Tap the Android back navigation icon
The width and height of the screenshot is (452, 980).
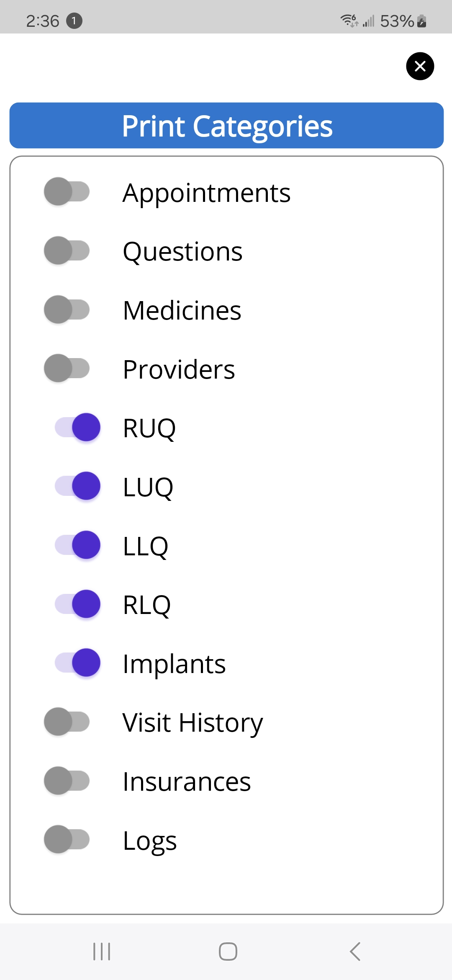[355, 952]
